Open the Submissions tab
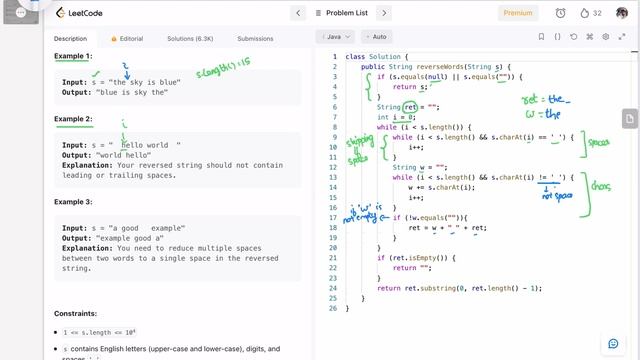This screenshot has height=360, width=640. click(255, 39)
